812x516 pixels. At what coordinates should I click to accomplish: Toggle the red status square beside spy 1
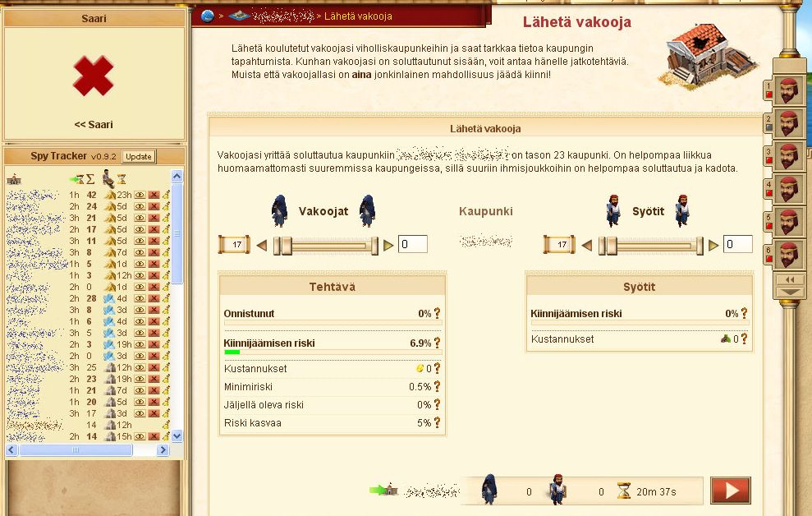768,95
